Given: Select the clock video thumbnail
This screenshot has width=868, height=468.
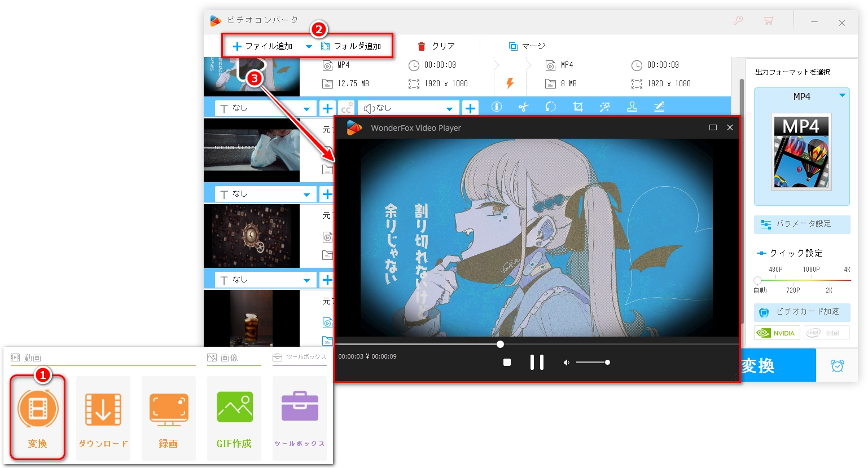Looking at the screenshot, I should (252, 236).
